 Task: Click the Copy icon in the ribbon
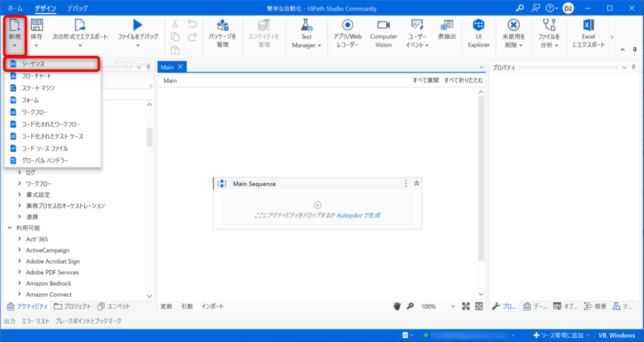pyautogui.click(x=175, y=37)
